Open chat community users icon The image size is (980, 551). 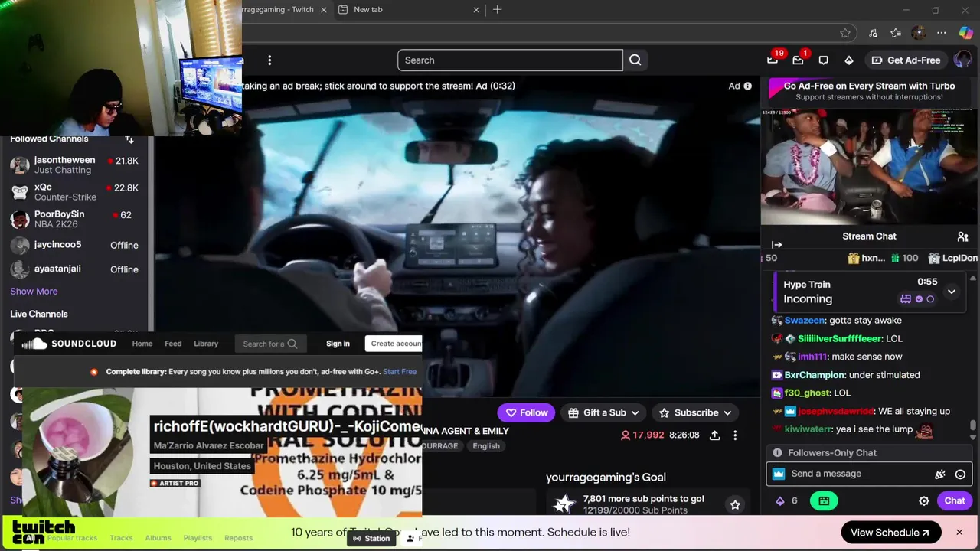coord(962,237)
